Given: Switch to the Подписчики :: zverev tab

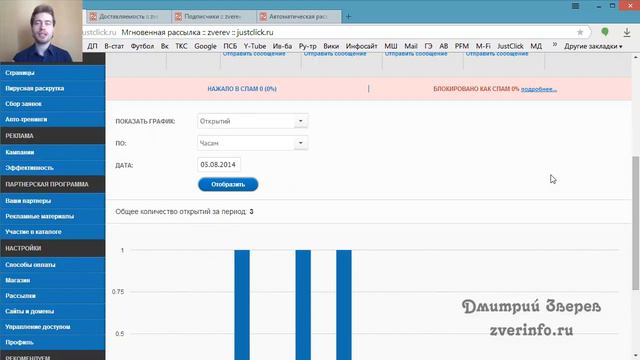Looking at the screenshot, I should (213, 17).
